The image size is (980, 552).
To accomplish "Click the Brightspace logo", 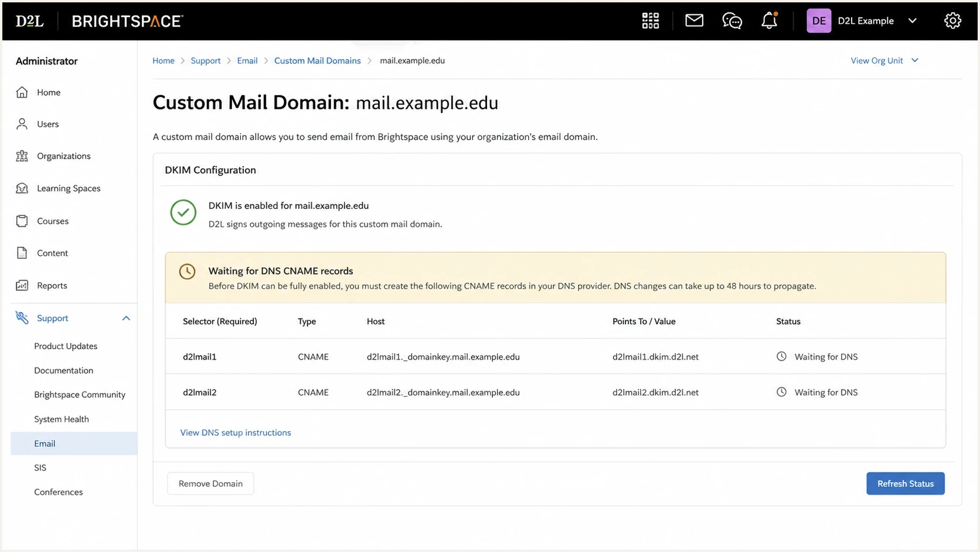I will pyautogui.click(x=127, y=21).
